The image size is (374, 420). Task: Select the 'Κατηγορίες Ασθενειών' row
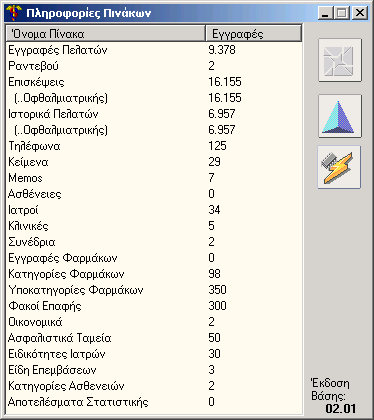tap(154, 386)
